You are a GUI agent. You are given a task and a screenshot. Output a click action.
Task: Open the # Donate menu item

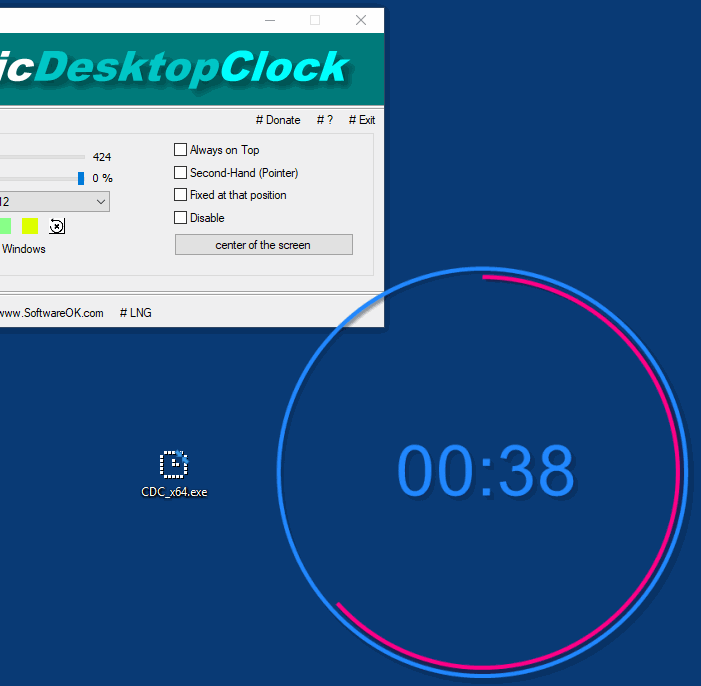coord(278,120)
